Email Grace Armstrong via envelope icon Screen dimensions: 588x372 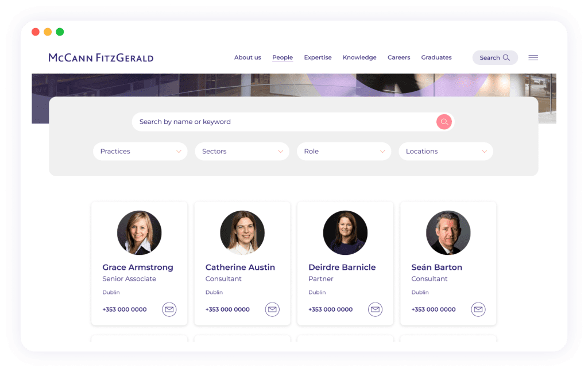click(169, 309)
